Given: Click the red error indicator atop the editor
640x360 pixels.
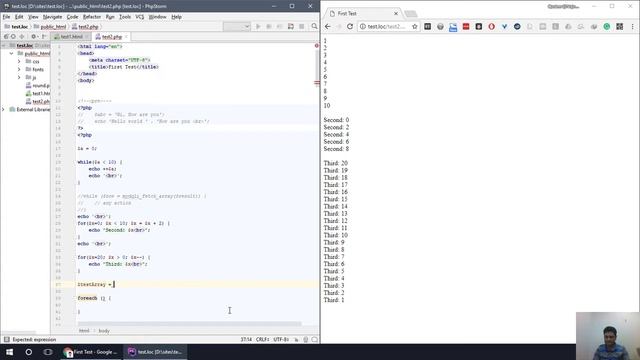Looking at the screenshot, I should click(316, 46).
